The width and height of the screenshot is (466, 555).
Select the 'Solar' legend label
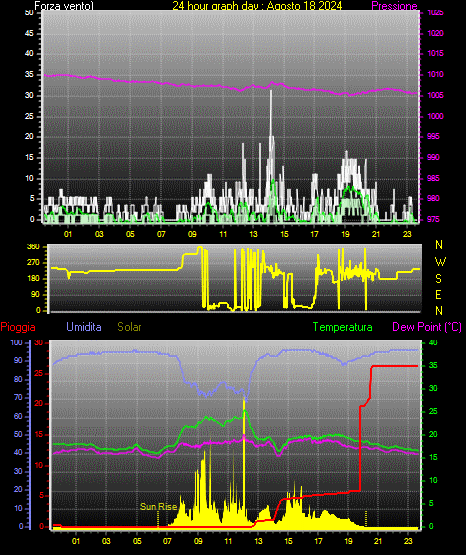(130, 327)
